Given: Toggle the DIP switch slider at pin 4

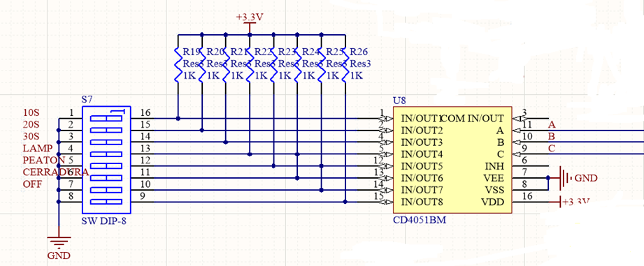Looking at the screenshot, I should (x=106, y=154).
